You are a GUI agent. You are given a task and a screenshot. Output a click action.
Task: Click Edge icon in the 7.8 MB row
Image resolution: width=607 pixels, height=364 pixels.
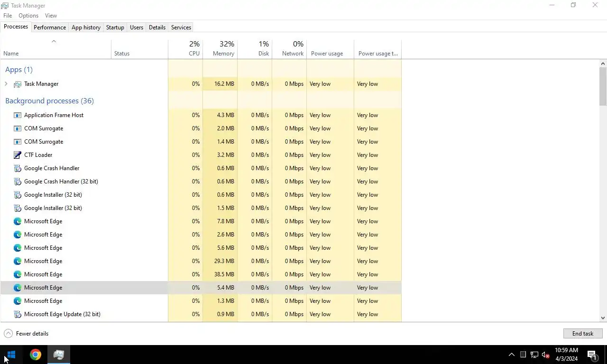[18, 221]
